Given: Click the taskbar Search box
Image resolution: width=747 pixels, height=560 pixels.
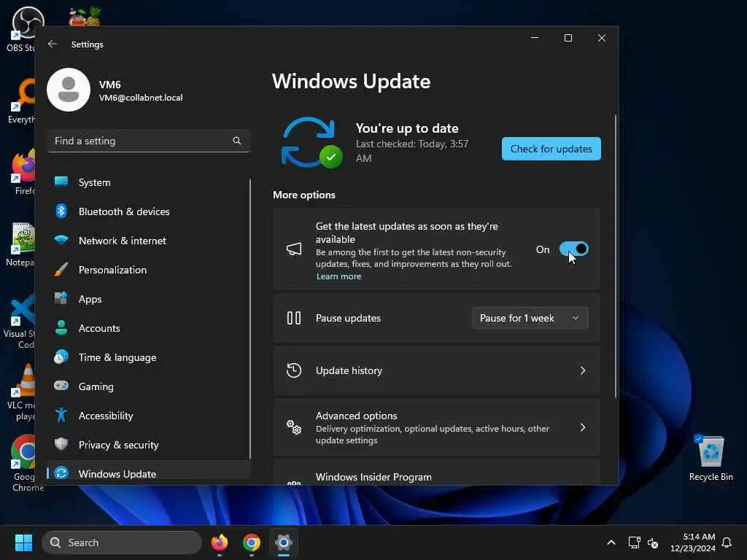Looking at the screenshot, I should (122, 542).
